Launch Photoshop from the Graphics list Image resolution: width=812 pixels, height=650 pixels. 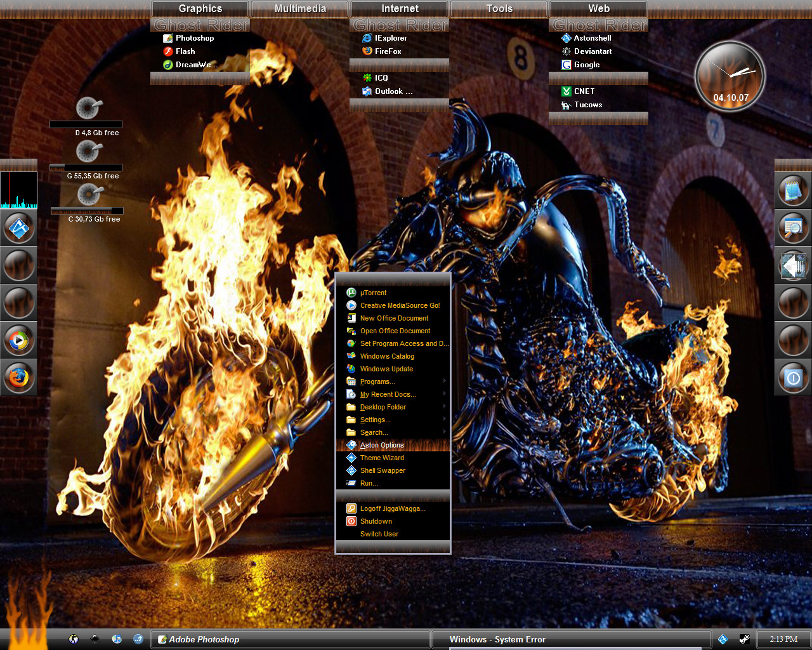(188, 38)
